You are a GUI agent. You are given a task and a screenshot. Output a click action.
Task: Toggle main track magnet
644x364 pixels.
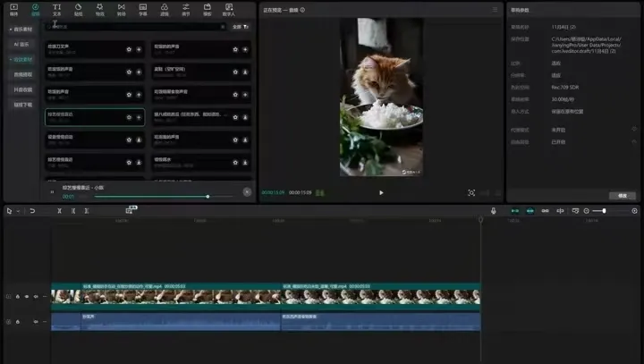point(515,211)
